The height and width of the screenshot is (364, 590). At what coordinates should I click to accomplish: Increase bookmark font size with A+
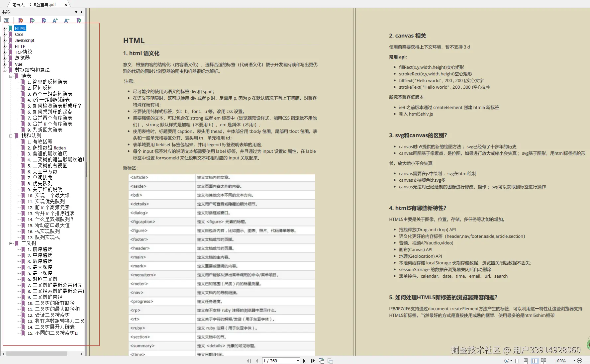tap(55, 21)
